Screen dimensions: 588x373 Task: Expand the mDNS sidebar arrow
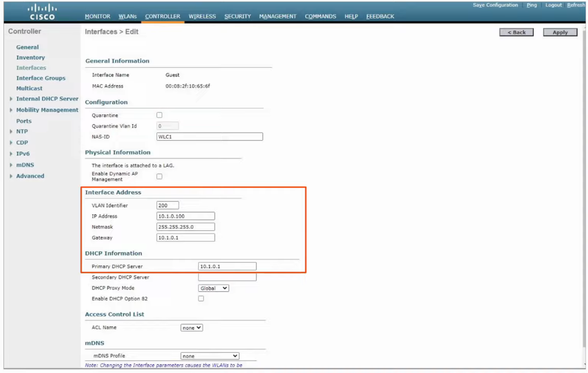tap(11, 165)
